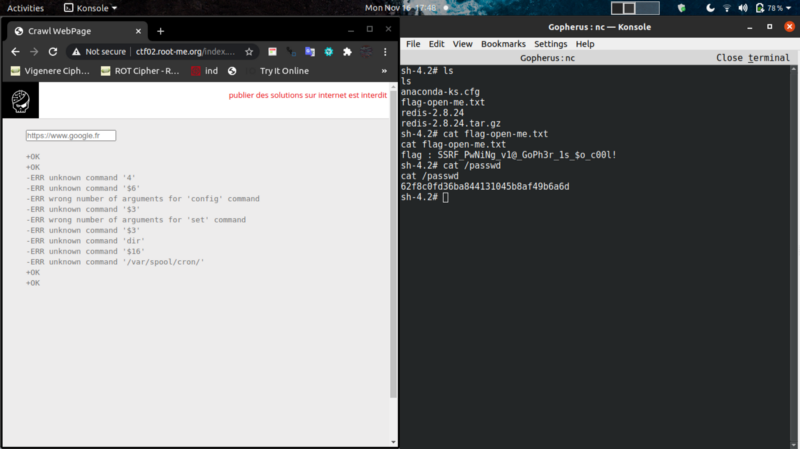Open the dark extension icon beside calendar icon
Image resolution: width=800 pixels, height=449 pixels.
(291, 52)
